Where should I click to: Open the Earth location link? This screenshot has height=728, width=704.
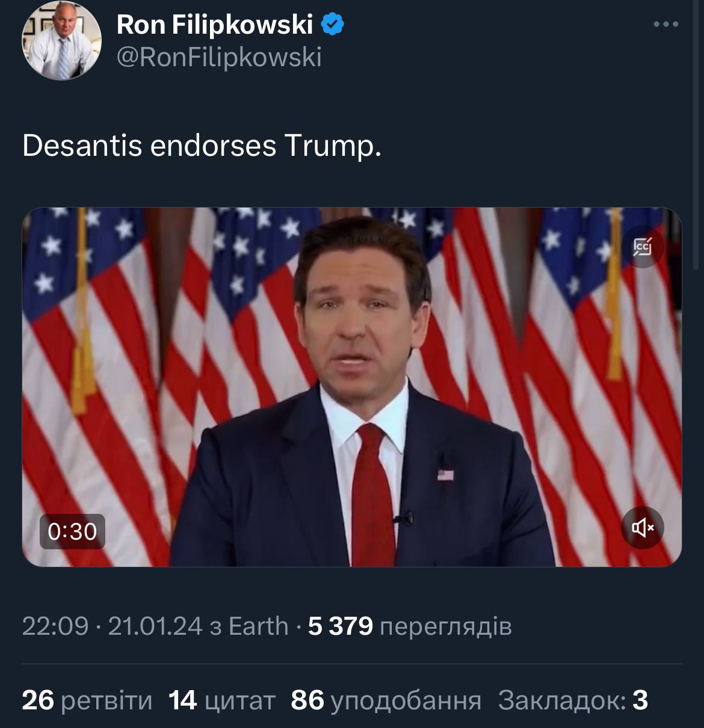pyautogui.click(x=258, y=626)
